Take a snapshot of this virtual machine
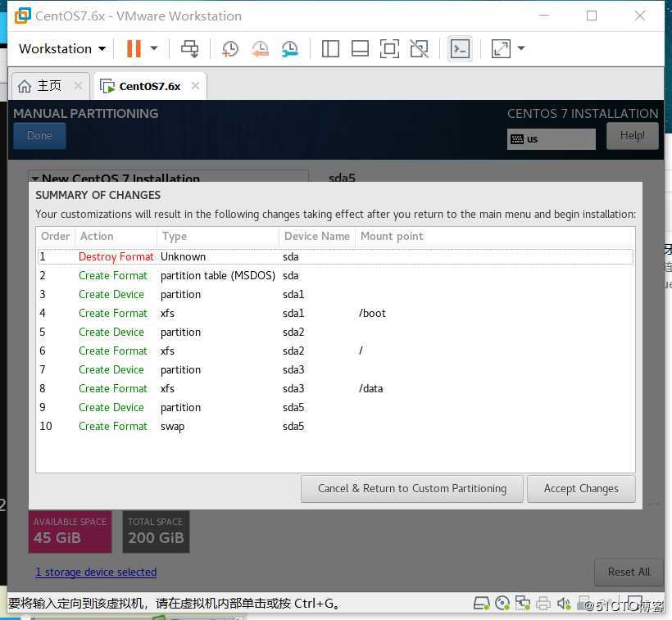 [230, 49]
